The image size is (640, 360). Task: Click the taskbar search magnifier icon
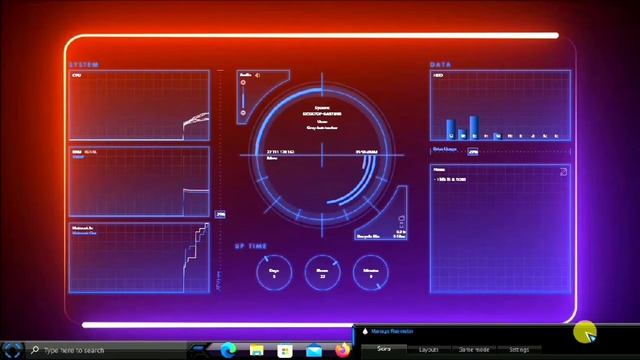coord(35,350)
